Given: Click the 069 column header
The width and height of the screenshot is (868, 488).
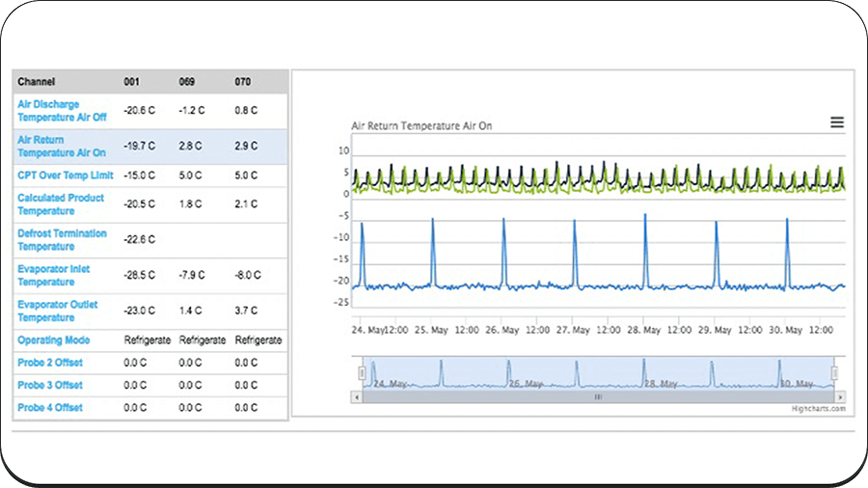Looking at the screenshot, I should (x=187, y=82).
